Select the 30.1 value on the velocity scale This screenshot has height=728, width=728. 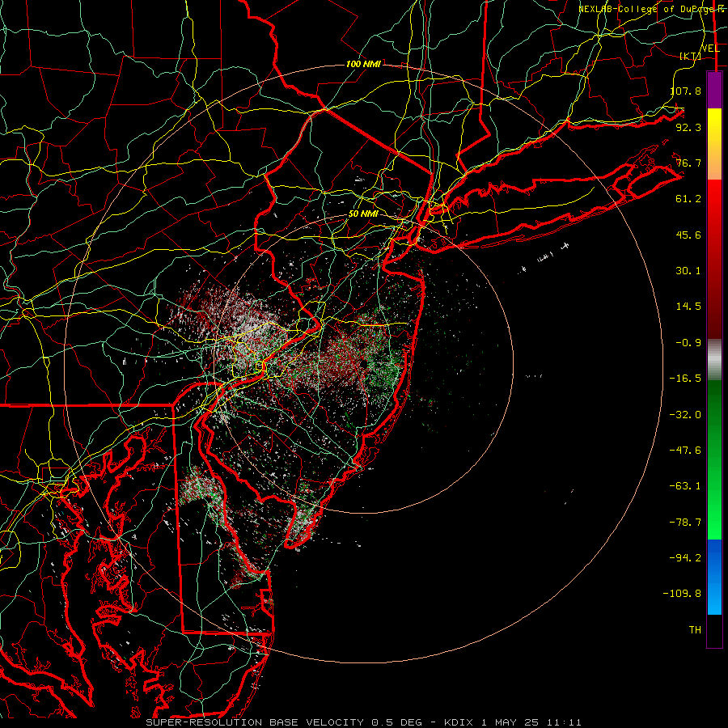[688, 270]
